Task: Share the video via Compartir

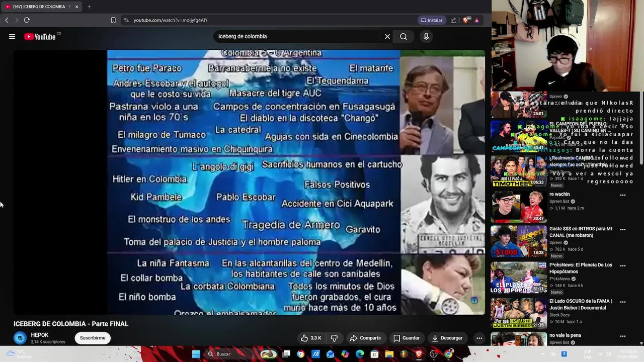Action: [366, 338]
